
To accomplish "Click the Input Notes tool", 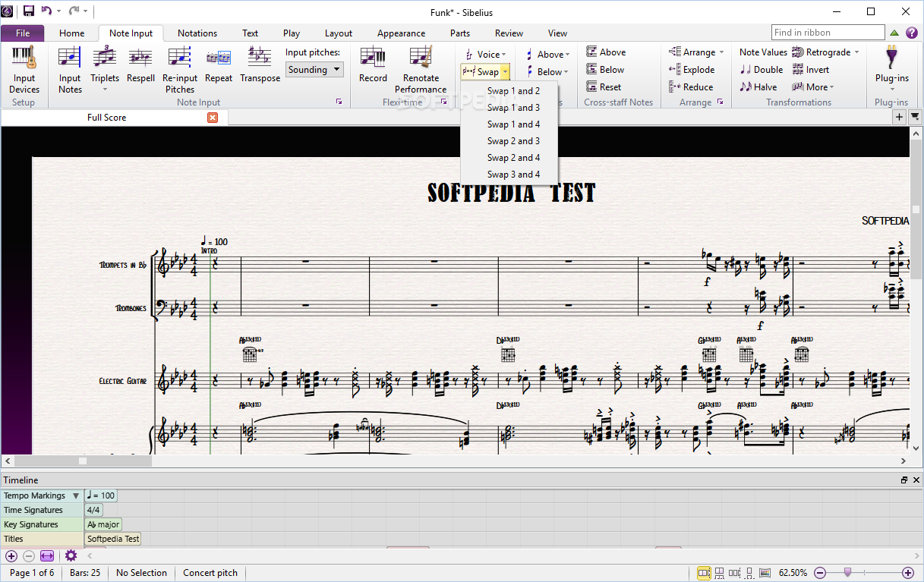I will [70, 70].
